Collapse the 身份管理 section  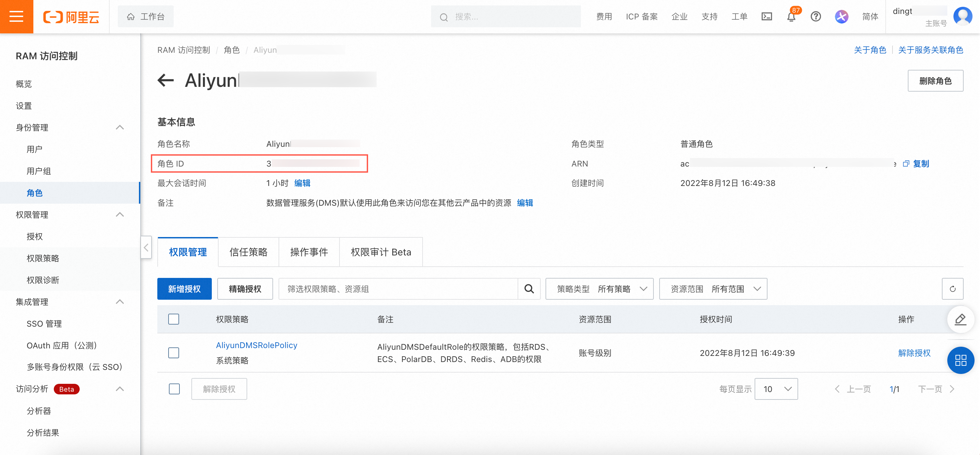[x=120, y=127]
